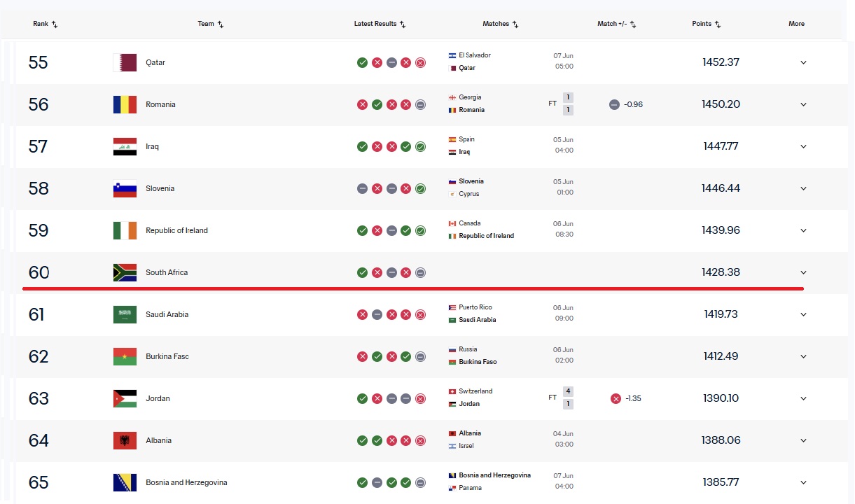855x504 pixels.
Task: Open the Burkina Faso team name link
Action: 167,356
